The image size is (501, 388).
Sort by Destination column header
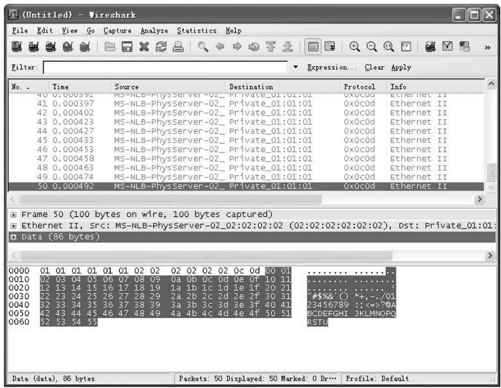(284, 87)
